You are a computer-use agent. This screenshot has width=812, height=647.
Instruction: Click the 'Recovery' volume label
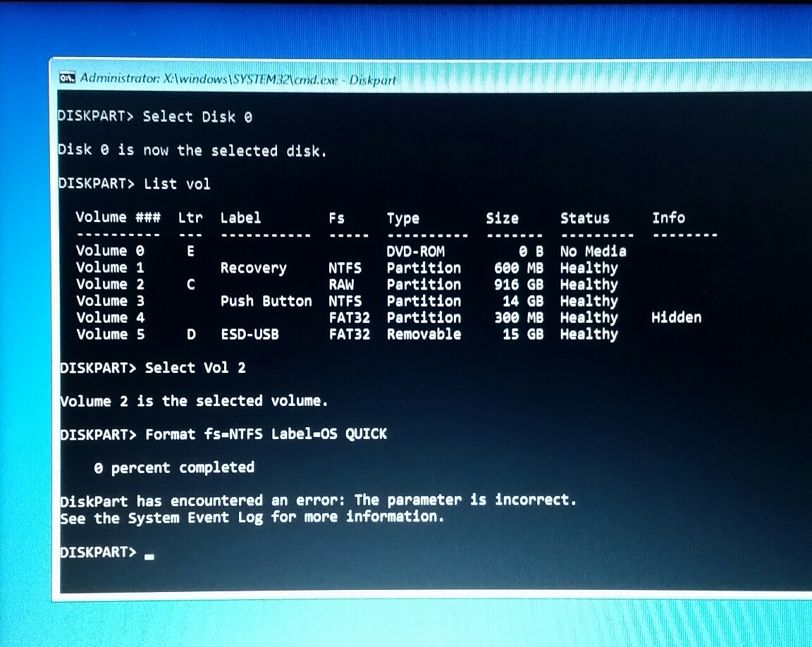tap(253, 268)
